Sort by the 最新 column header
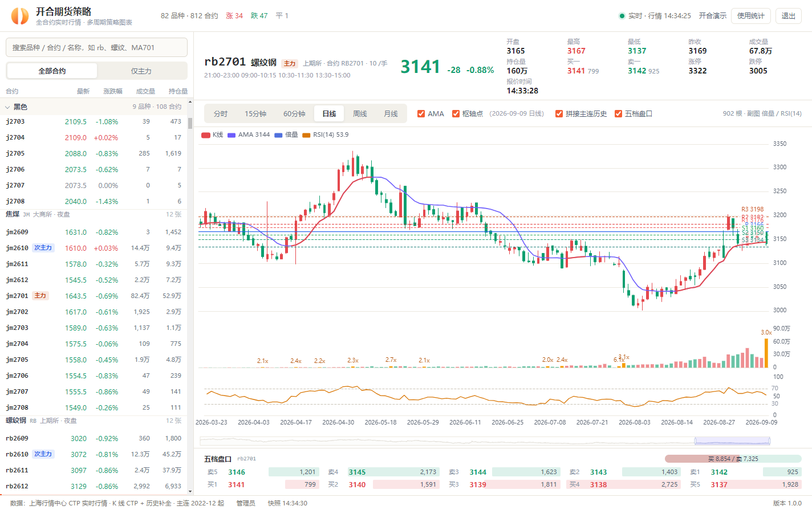812x510 pixels. 83,91
